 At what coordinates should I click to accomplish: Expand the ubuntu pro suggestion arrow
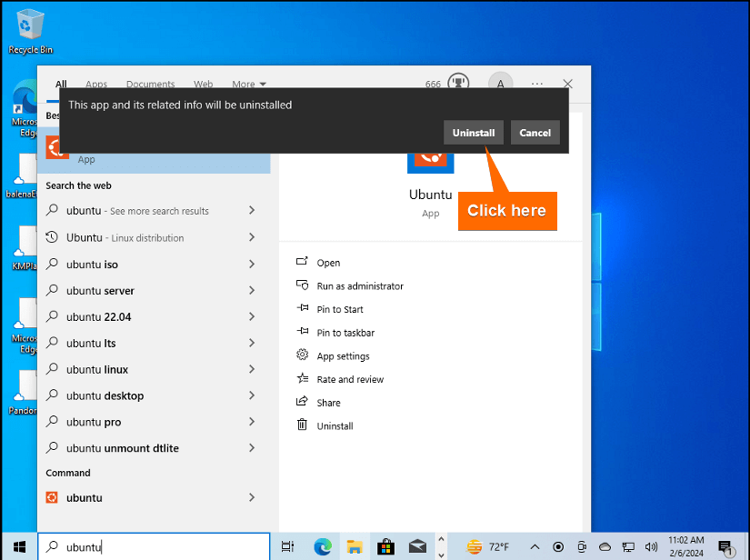252,421
